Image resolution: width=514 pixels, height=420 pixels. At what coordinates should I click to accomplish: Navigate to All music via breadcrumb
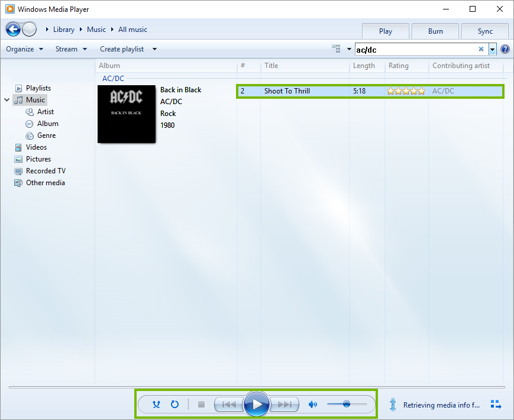(132, 29)
